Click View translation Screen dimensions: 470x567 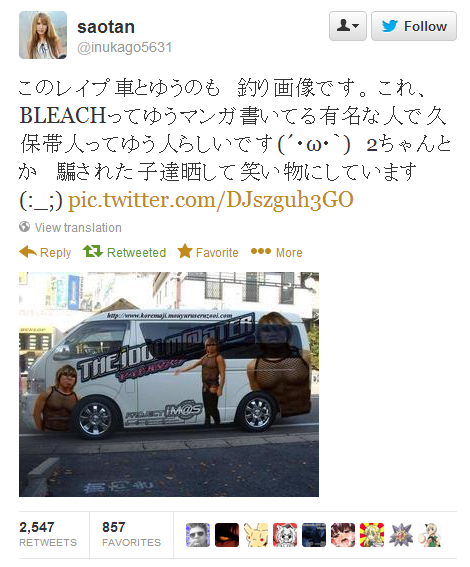[x=78, y=228]
